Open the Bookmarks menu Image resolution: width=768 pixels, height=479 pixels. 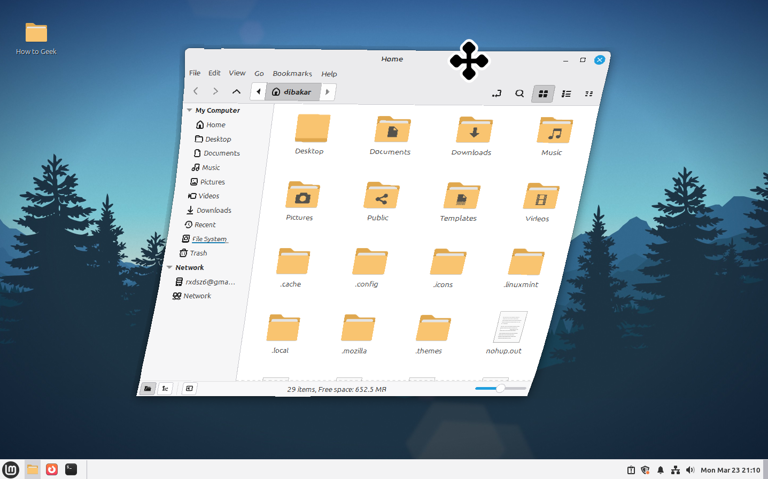[292, 73]
